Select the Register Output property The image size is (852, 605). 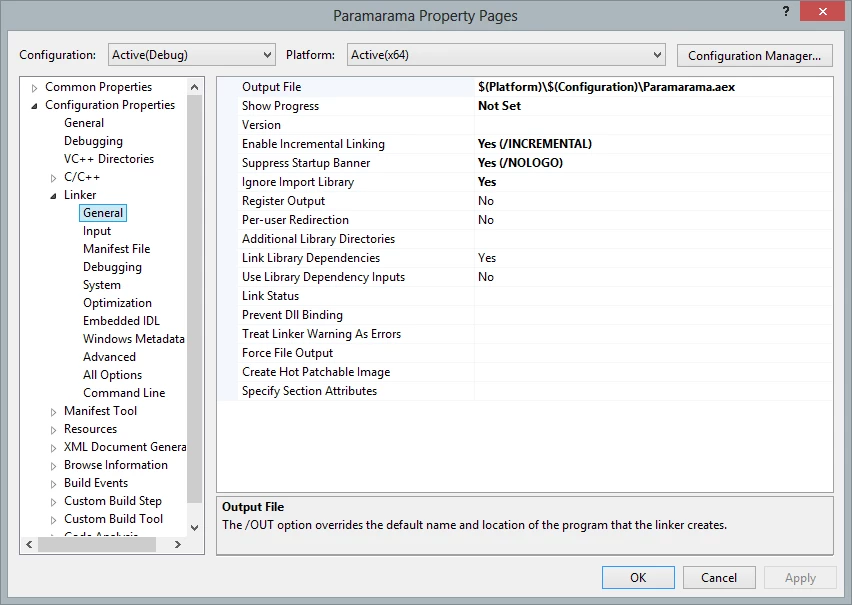[525, 201]
